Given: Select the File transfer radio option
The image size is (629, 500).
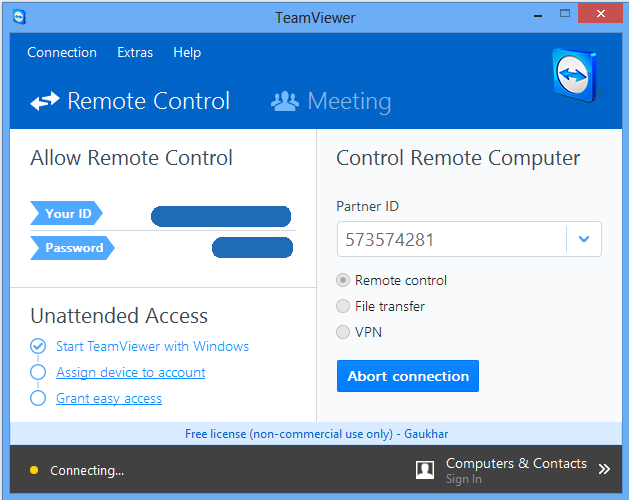Looking at the screenshot, I should (344, 306).
